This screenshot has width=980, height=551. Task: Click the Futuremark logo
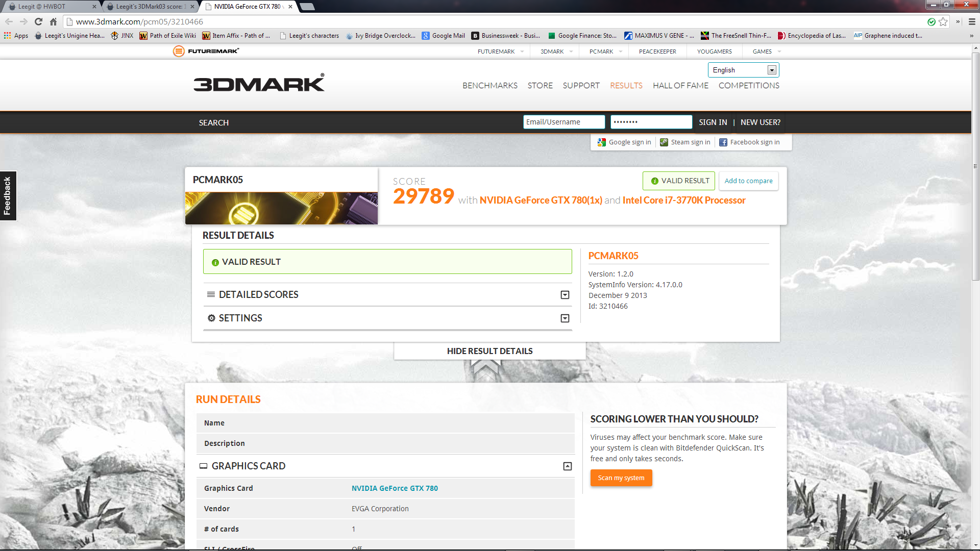tap(206, 51)
